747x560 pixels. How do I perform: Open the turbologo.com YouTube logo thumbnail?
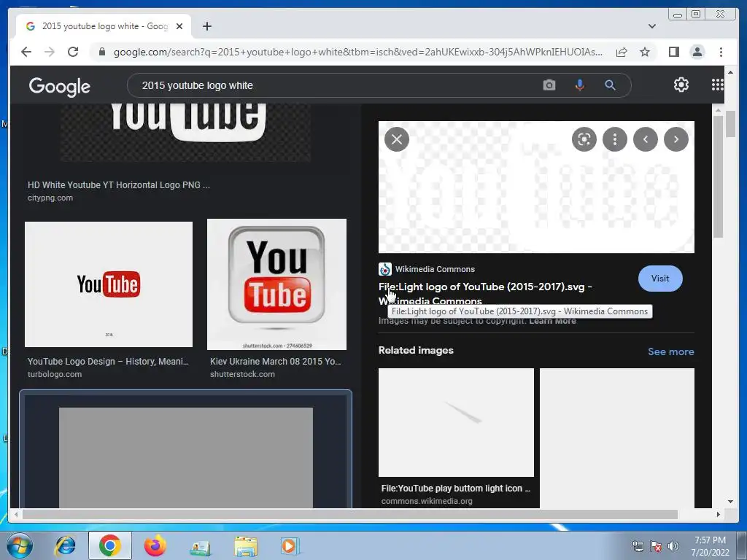109,284
